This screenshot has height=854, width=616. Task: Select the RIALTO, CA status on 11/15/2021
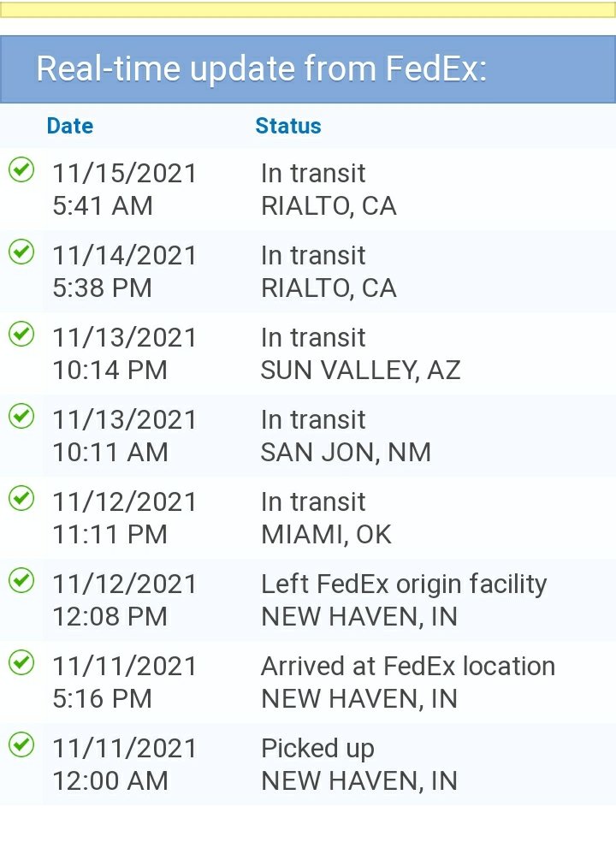click(329, 206)
